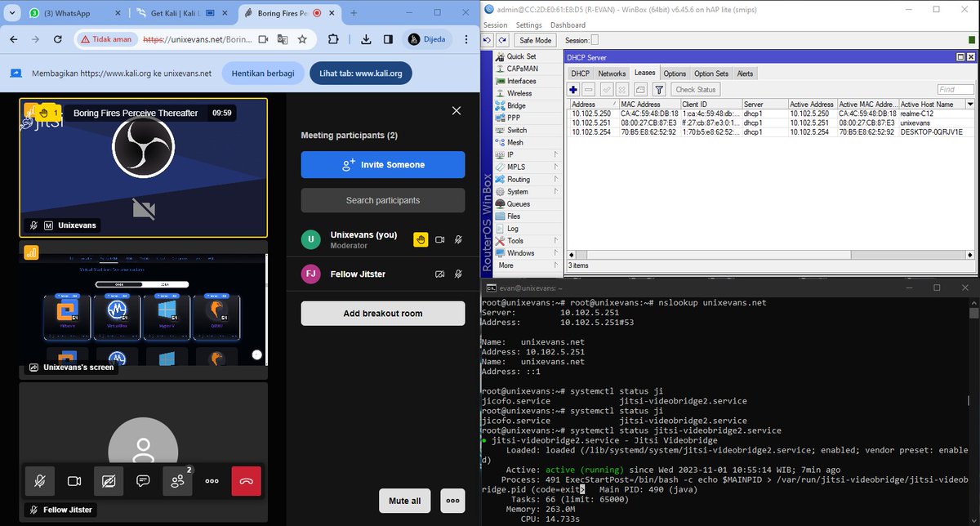Toggle participants pane in Jitsi toolbar

click(177, 481)
